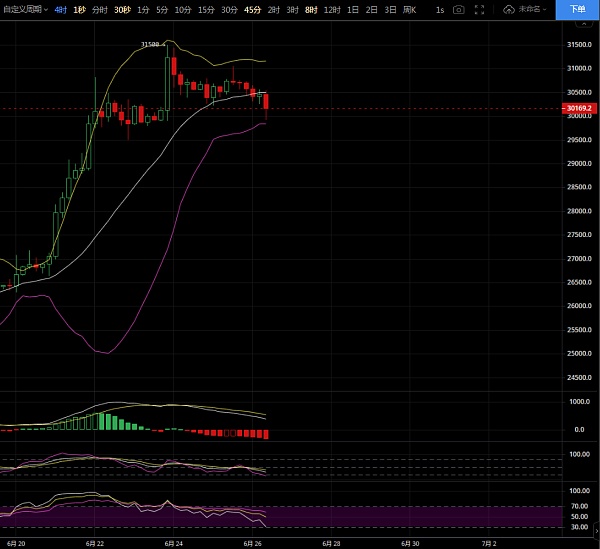Select the 1秒 timeframe
The height and width of the screenshot is (549, 600).
click(80, 9)
